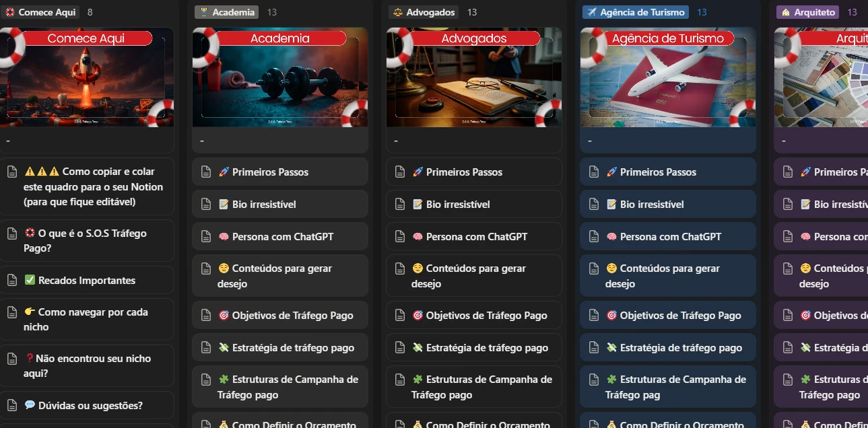Screen dimensions: 868x428
Task: Click page icon of Academia Objetivos de Tráfego Pago
Action: [206, 316]
